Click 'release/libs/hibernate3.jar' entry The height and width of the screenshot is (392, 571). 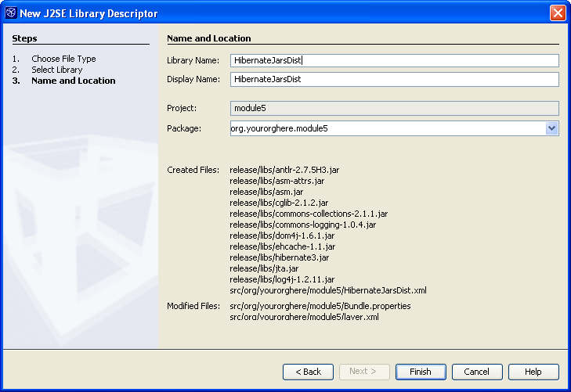pos(280,257)
